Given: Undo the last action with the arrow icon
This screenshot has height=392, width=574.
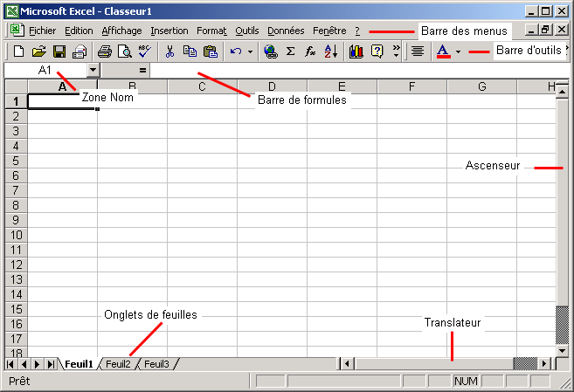Looking at the screenshot, I should coord(236,52).
